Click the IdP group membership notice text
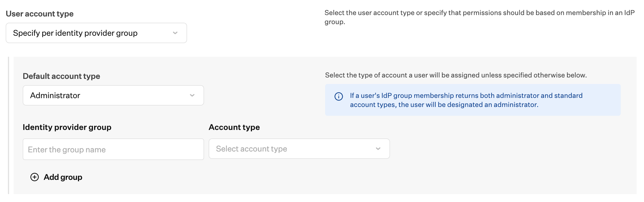This screenshot has width=644, height=202. coord(466,100)
